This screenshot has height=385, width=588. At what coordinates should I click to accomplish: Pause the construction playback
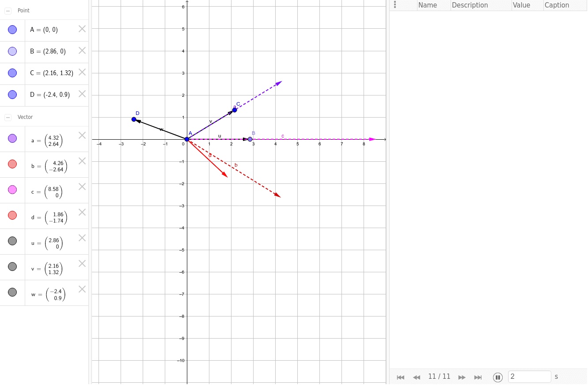(498, 377)
